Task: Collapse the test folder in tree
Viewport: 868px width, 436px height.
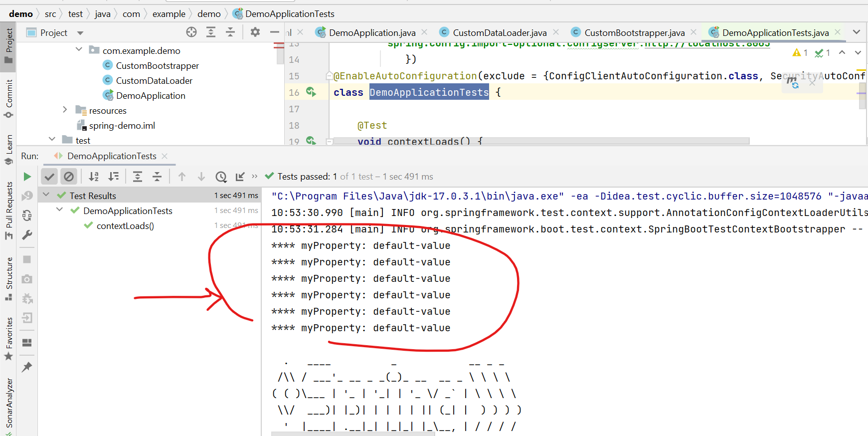Action: [x=52, y=139]
